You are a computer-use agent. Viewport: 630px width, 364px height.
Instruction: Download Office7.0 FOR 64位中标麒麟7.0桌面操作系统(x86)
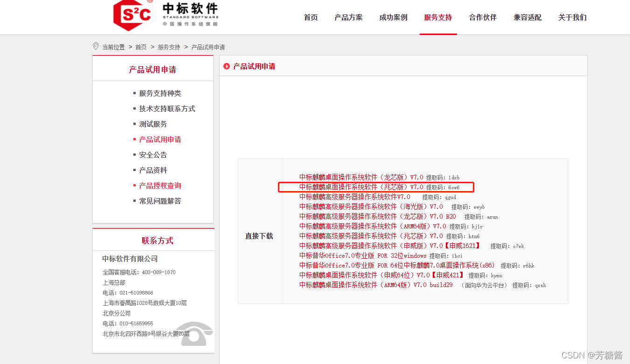point(397,266)
